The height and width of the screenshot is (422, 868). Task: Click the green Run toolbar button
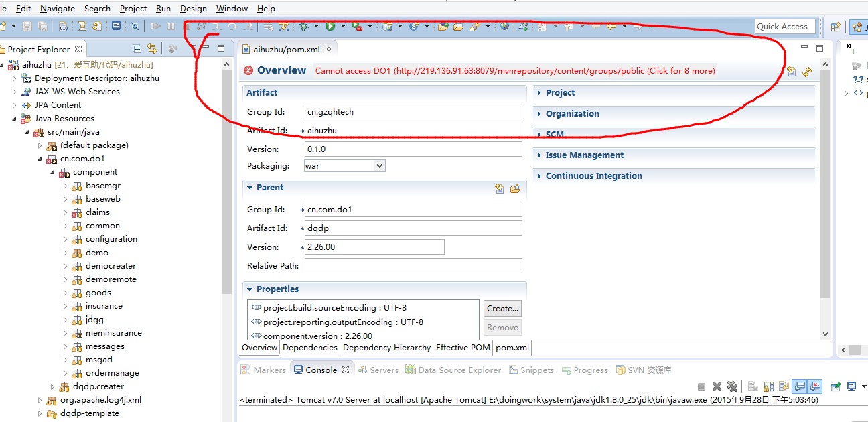coord(330,27)
